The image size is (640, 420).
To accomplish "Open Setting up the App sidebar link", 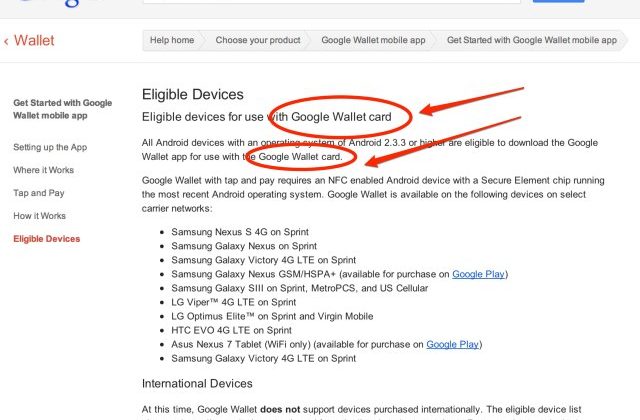I will 50,147.
